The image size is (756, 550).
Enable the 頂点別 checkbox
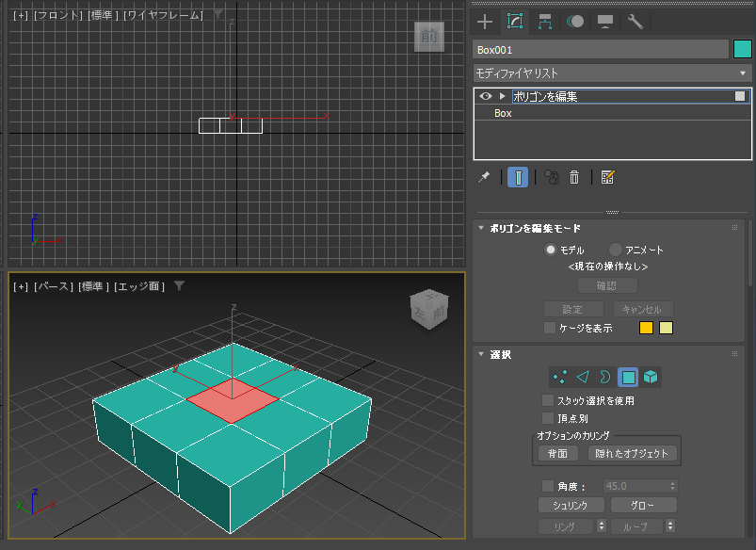[x=548, y=418]
